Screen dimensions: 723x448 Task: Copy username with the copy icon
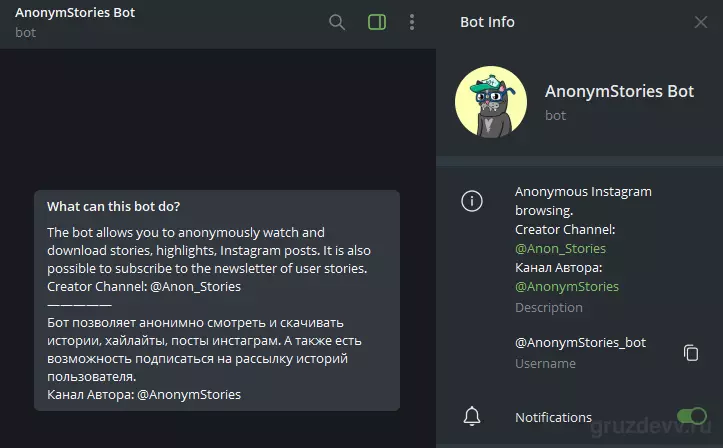[x=691, y=353]
